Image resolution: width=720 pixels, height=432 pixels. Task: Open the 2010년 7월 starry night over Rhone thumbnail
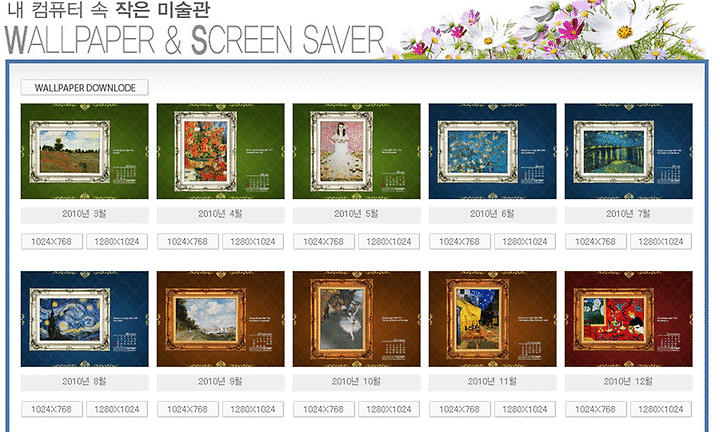pyautogui.click(x=628, y=151)
